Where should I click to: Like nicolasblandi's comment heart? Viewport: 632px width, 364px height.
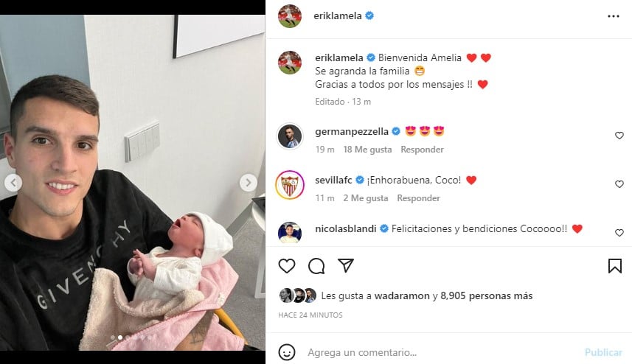coord(619,233)
